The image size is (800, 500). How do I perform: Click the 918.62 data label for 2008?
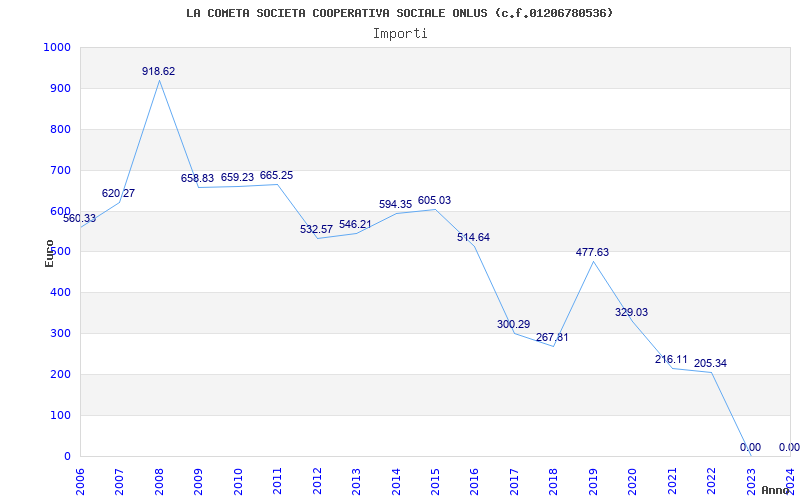[x=158, y=71]
